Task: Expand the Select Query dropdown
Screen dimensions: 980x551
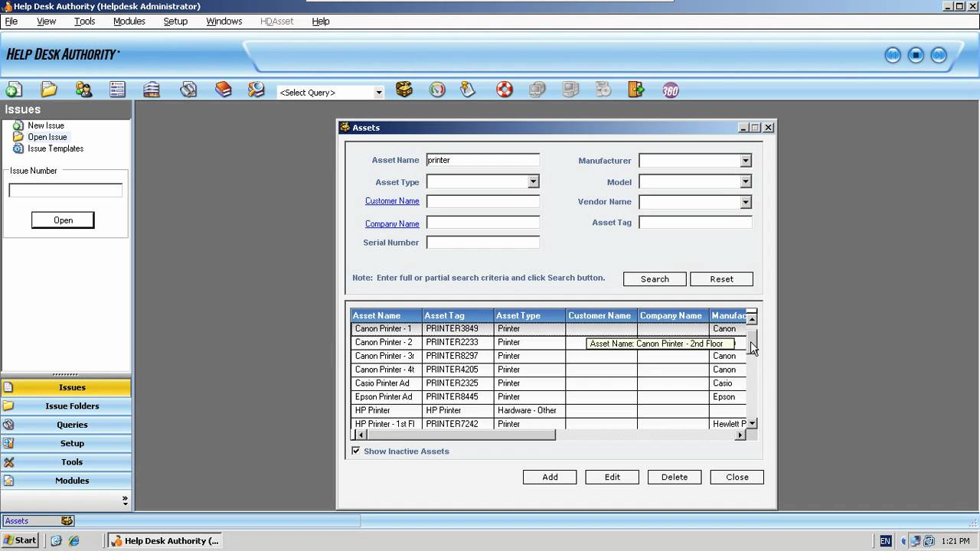Action: point(378,93)
